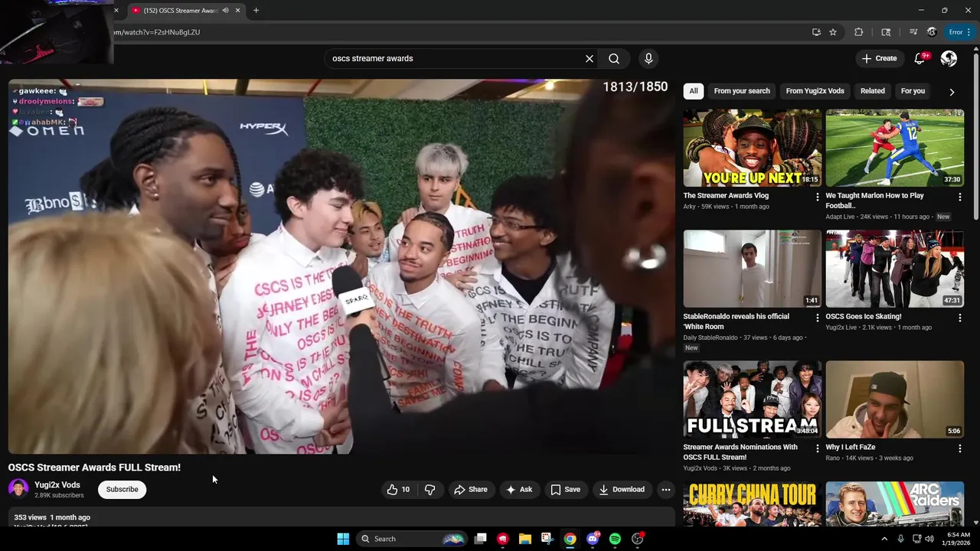
Task: Close the OSCS Streamer Awards tab
Action: point(237,11)
